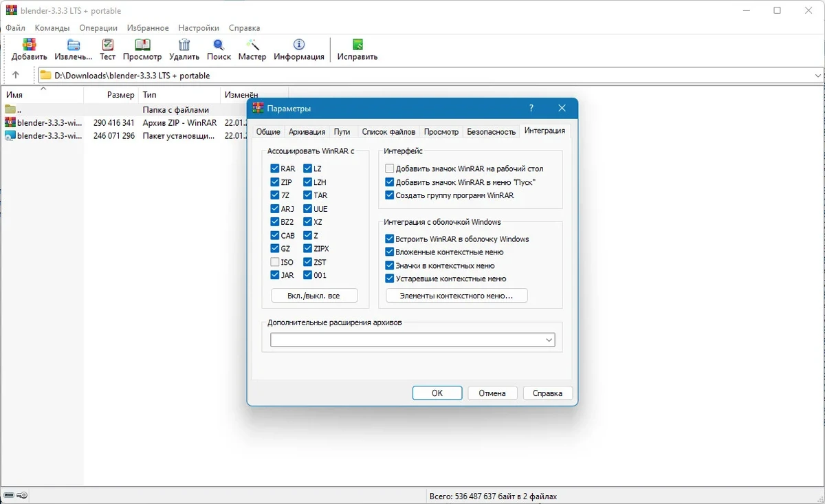Click the Вкл./выкл. все button
The height and width of the screenshot is (504, 825).
point(314,296)
